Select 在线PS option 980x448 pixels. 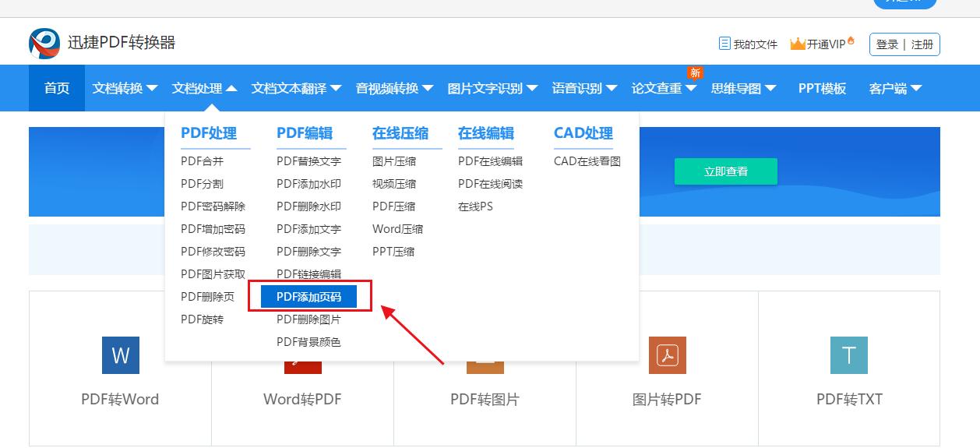click(x=475, y=206)
